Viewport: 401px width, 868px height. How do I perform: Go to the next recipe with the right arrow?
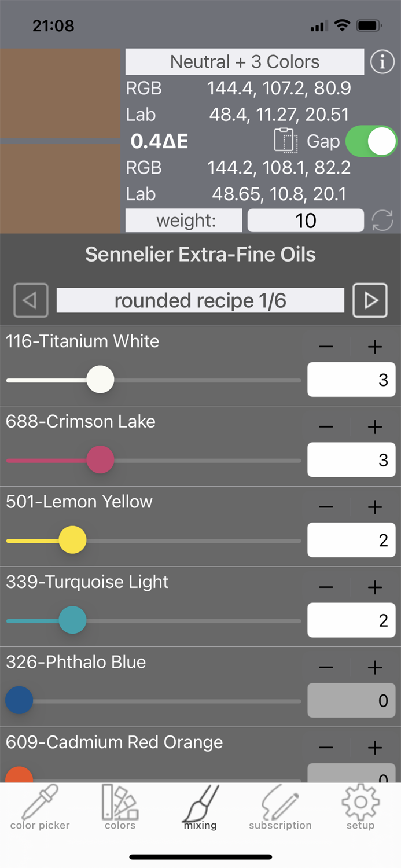click(x=370, y=300)
